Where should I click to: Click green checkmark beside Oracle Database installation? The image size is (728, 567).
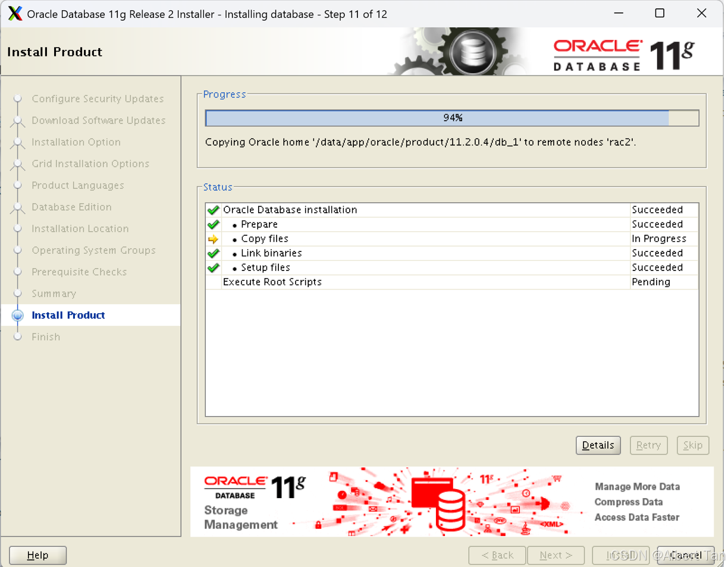(213, 210)
